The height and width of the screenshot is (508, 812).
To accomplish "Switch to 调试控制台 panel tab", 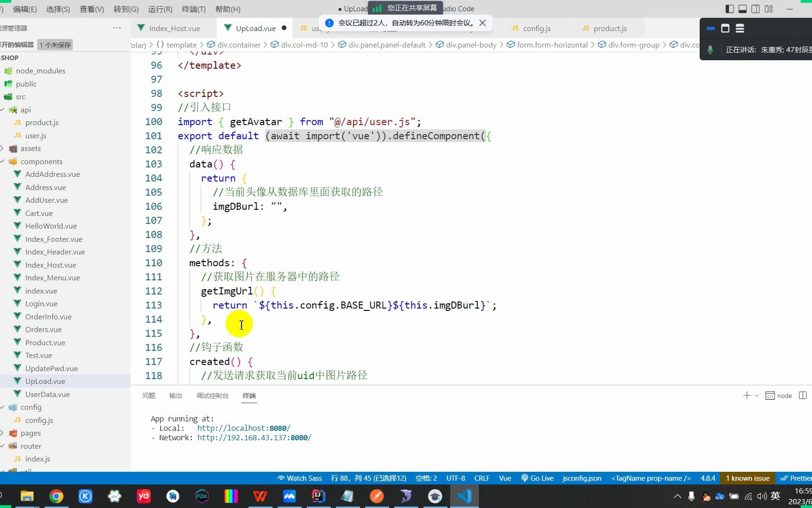I will (212, 396).
